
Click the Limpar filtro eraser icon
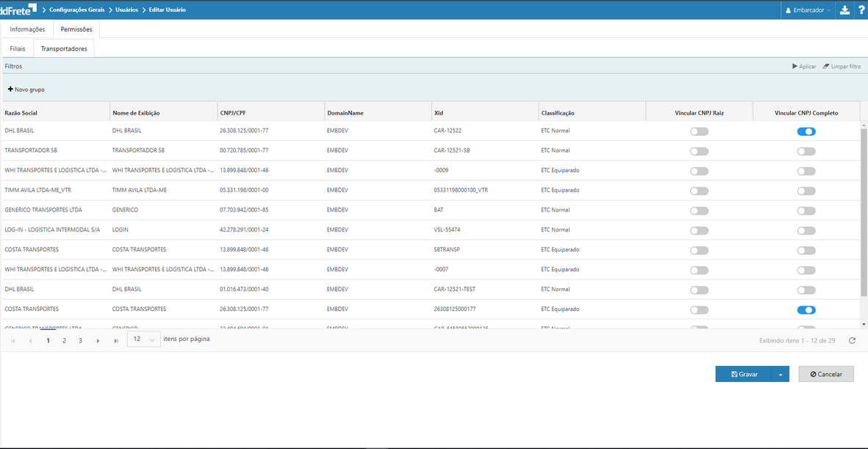click(x=827, y=66)
